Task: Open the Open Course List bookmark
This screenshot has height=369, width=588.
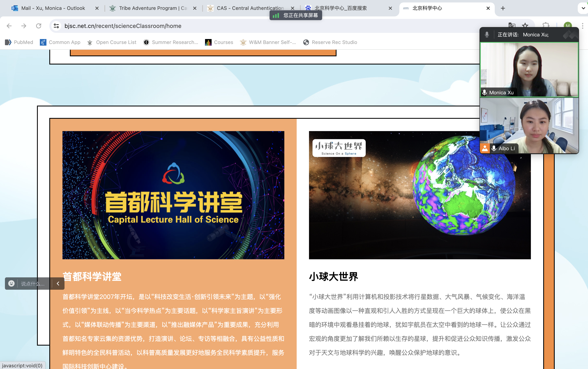Action: [112, 42]
